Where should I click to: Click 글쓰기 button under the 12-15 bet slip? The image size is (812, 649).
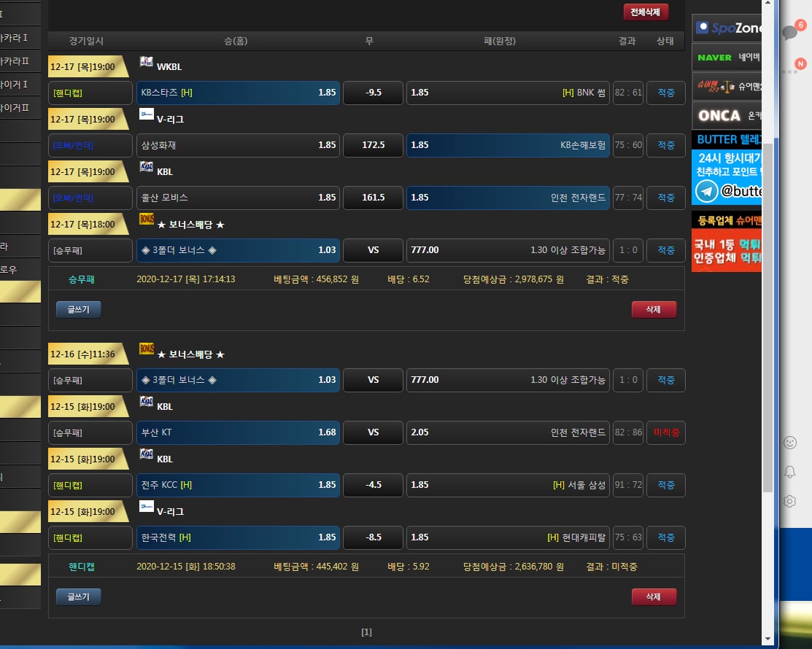tap(78, 597)
